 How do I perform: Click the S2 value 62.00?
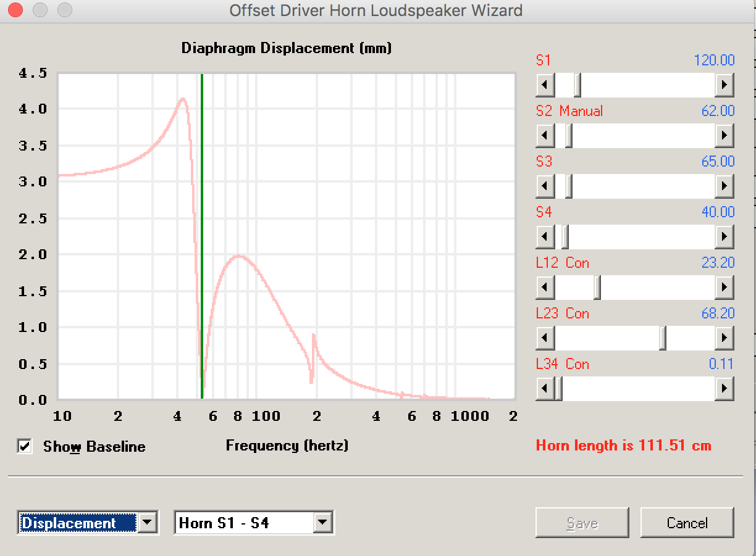tap(718, 111)
